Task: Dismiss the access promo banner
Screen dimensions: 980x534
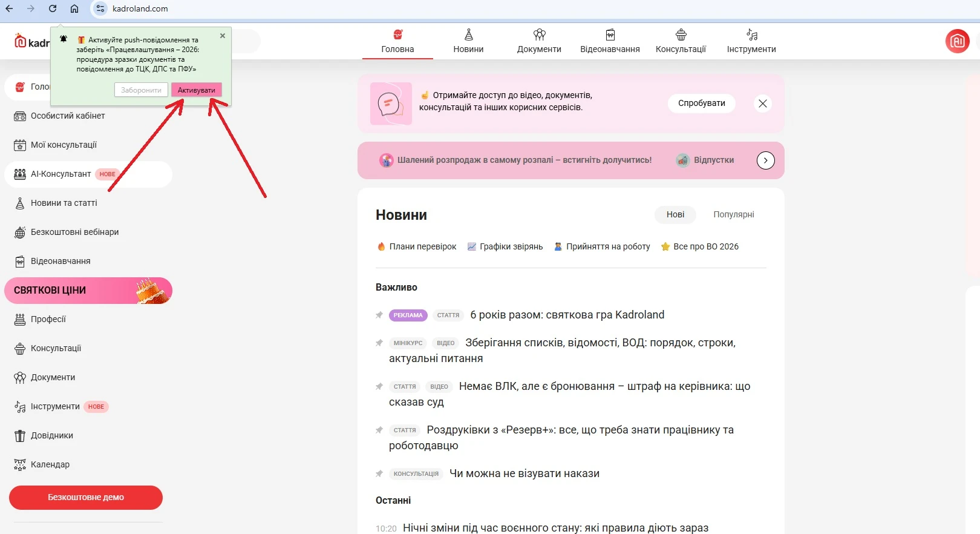Action: 762,104
